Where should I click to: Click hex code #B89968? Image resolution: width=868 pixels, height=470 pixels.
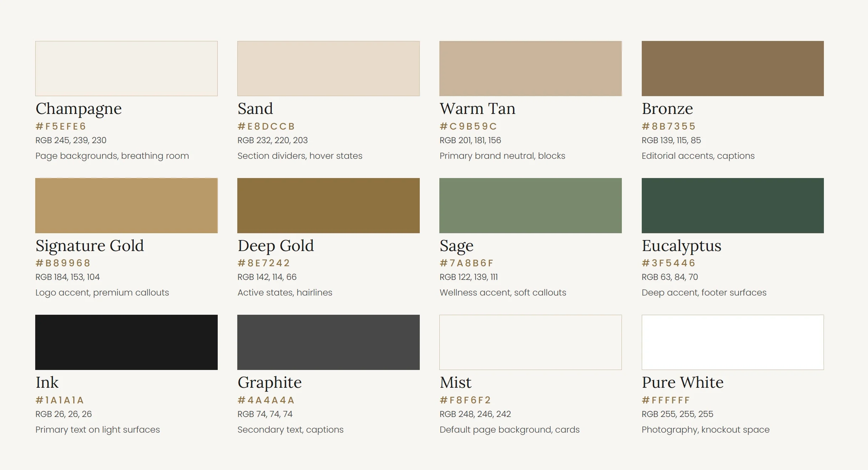point(63,263)
